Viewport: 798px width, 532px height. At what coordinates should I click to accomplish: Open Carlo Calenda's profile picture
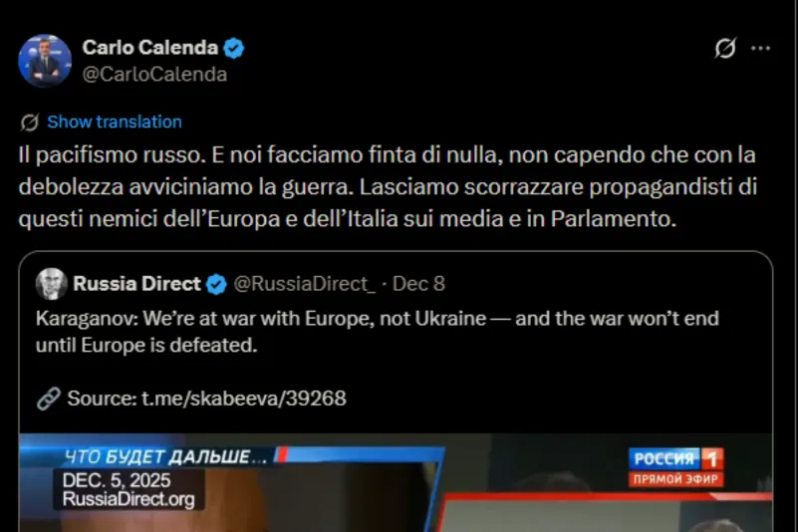coord(45,61)
